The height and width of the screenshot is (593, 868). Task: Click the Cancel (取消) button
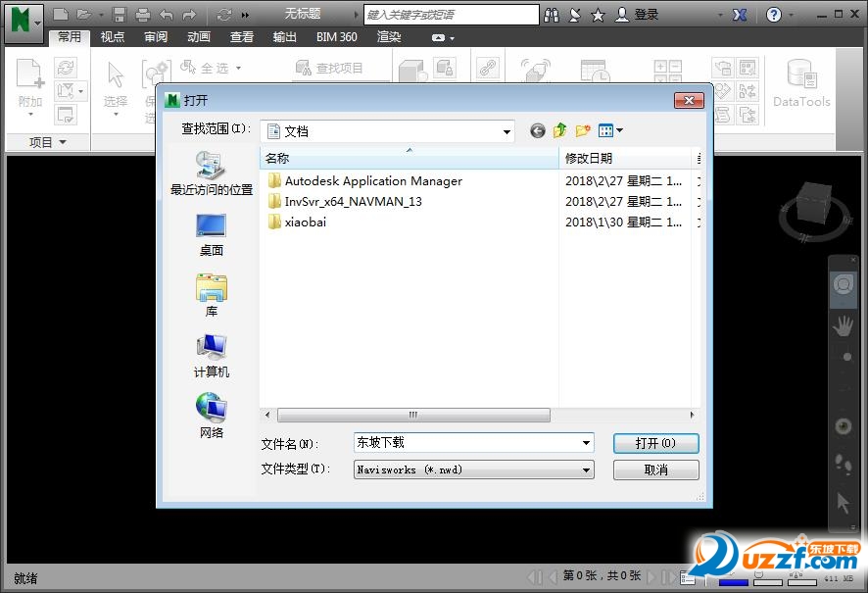pyautogui.click(x=656, y=470)
